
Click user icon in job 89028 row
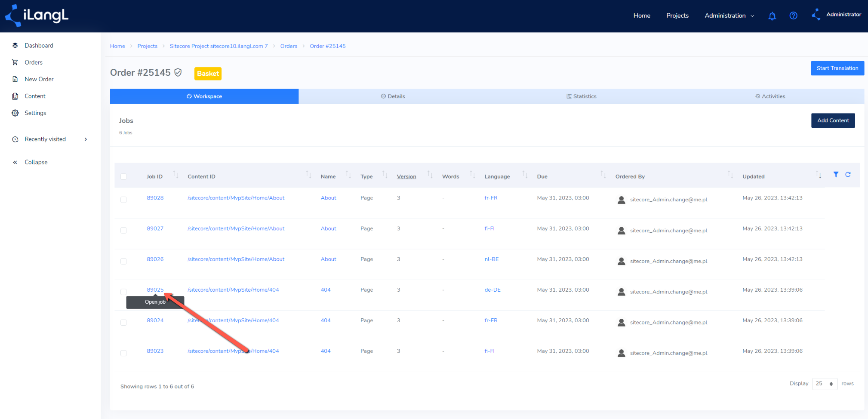621,200
